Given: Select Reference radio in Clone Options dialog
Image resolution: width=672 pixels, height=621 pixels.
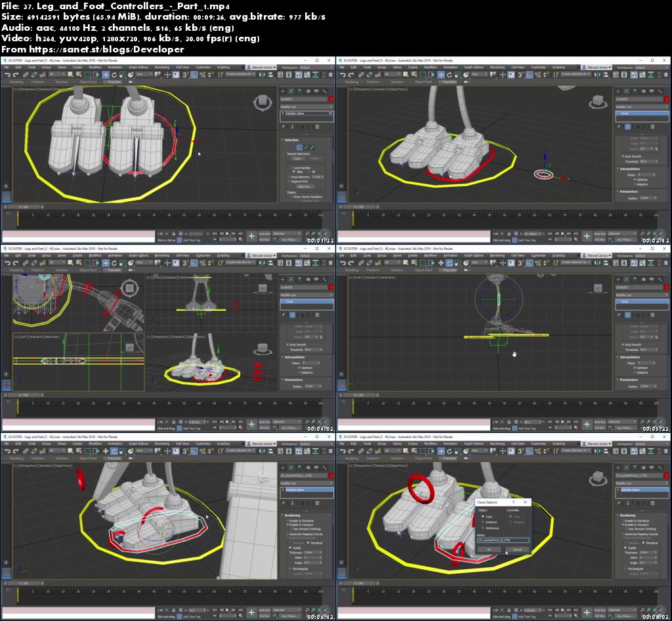Looking at the screenshot, I should click(483, 528).
